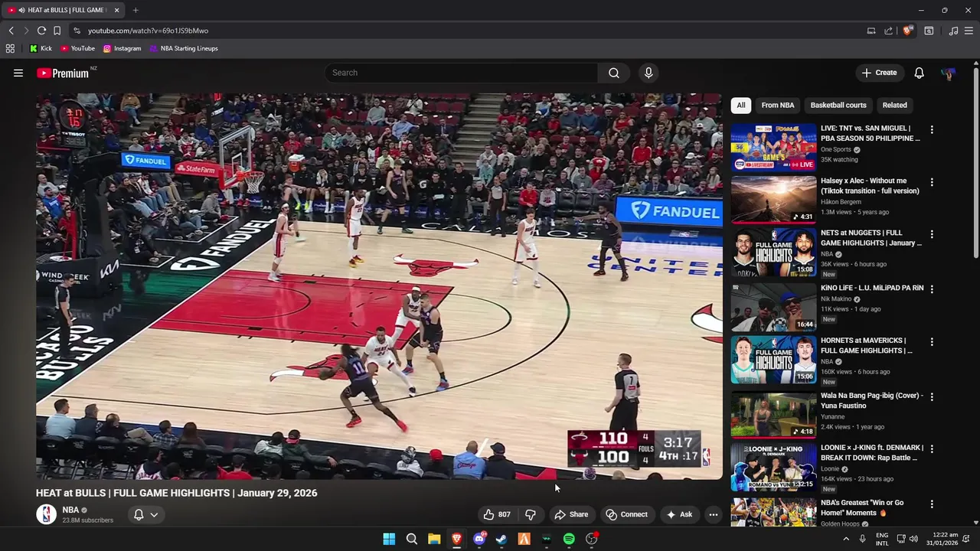This screenshot has width=980, height=551.
Task: Open the account avatar menu
Action: [x=949, y=73]
